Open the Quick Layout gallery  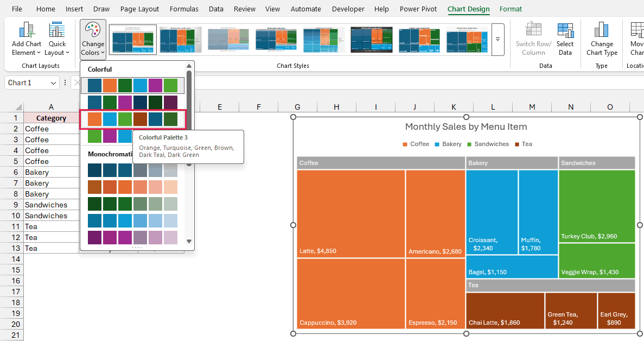tap(56, 39)
